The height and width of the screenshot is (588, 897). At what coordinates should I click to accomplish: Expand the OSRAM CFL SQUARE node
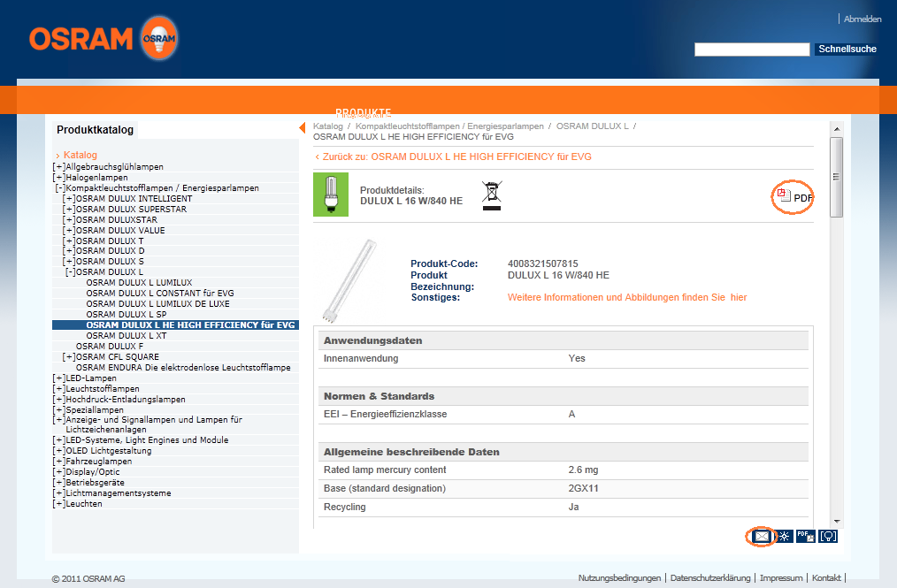point(69,357)
